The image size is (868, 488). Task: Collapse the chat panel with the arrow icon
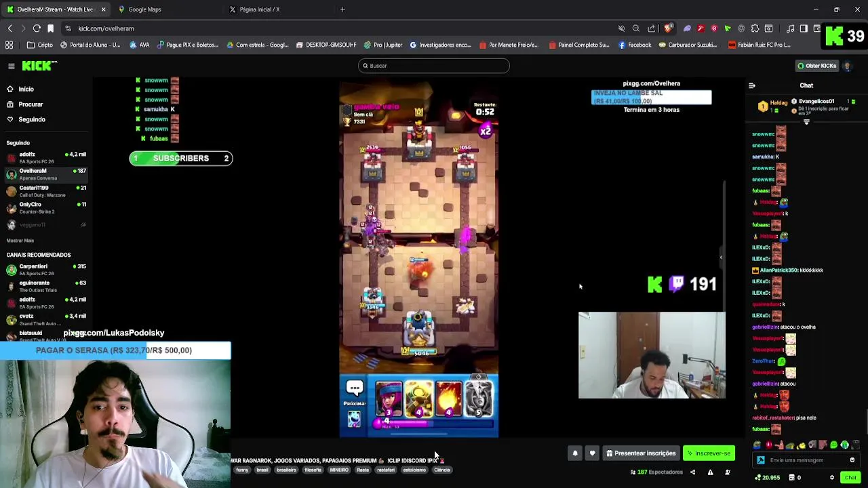[x=751, y=85]
